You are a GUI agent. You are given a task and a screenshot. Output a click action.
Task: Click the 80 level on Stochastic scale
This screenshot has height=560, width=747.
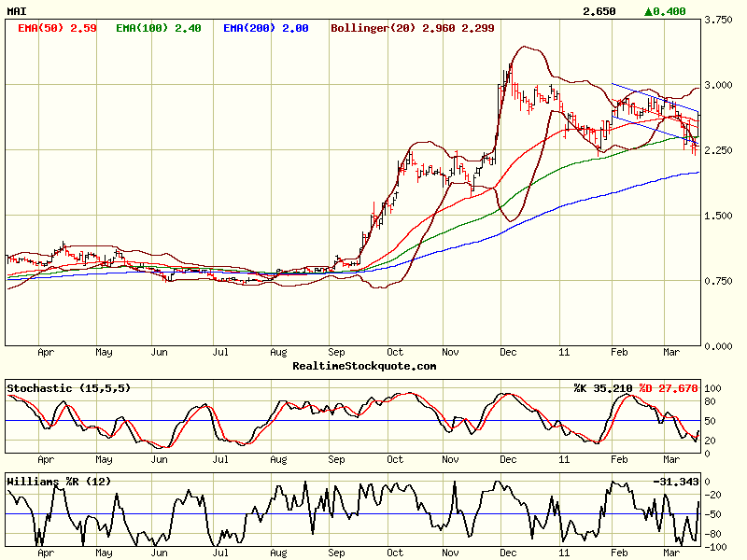pos(710,402)
